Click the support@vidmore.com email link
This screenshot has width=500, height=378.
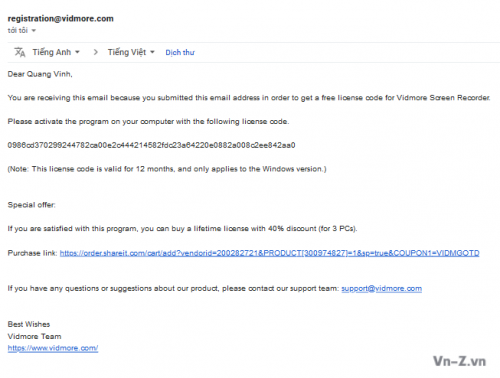point(382,289)
